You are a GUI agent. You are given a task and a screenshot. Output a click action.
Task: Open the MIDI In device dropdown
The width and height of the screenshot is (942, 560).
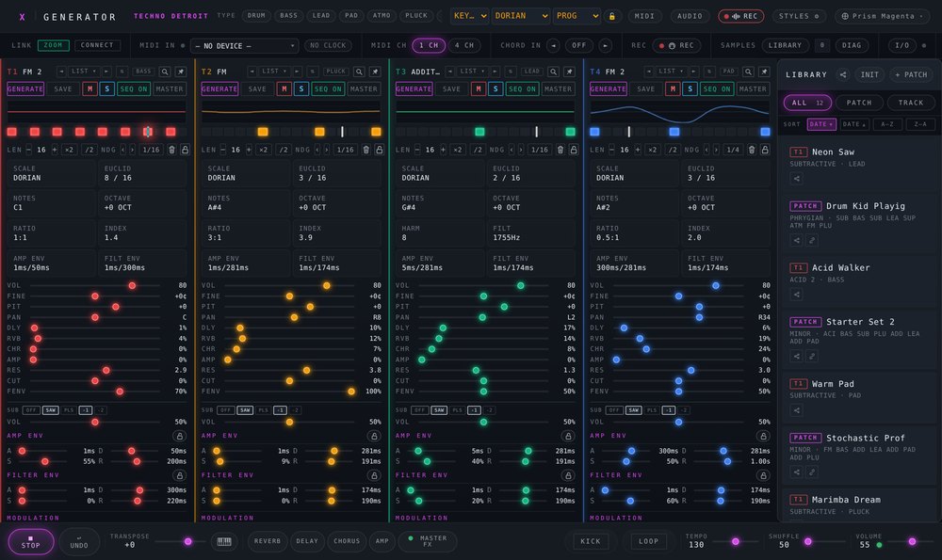point(244,45)
